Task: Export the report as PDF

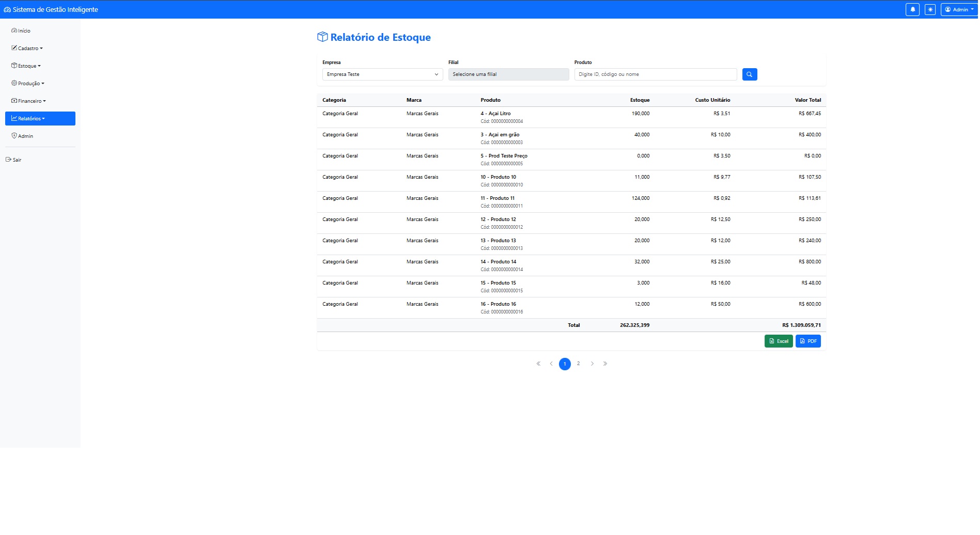Action: coord(807,341)
